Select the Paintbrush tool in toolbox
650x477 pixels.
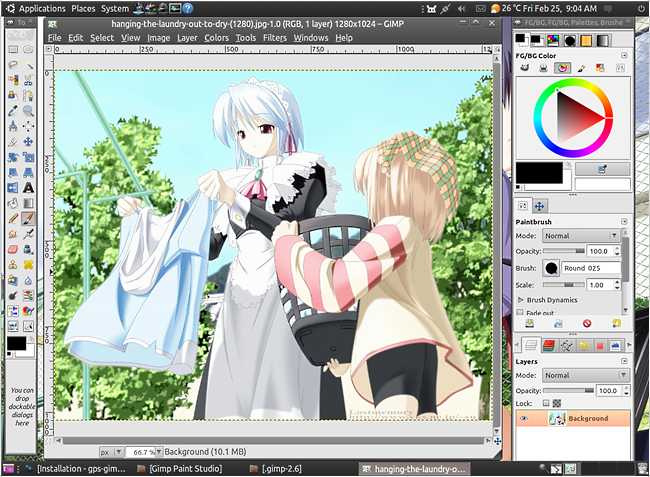29,217
